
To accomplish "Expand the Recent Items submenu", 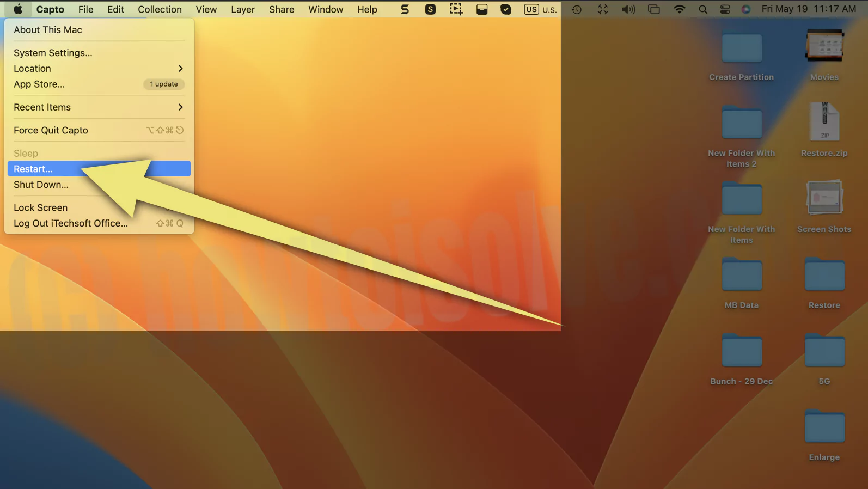I will tap(99, 107).
